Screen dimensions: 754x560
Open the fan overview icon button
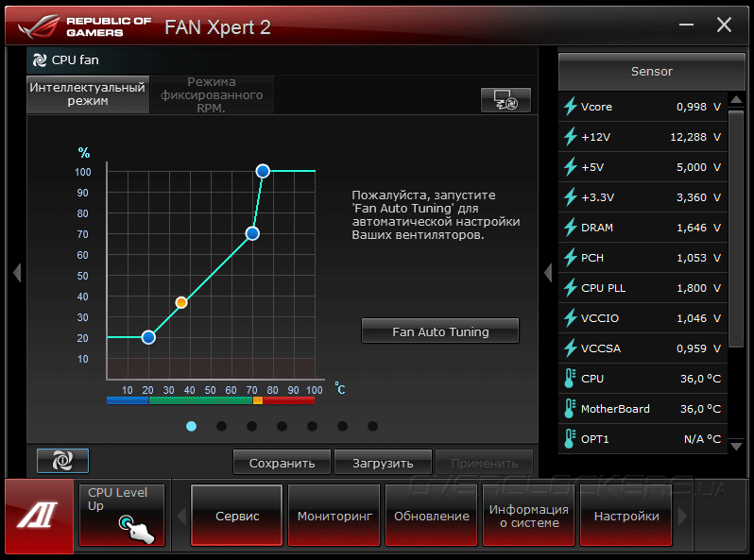pos(506,100)
